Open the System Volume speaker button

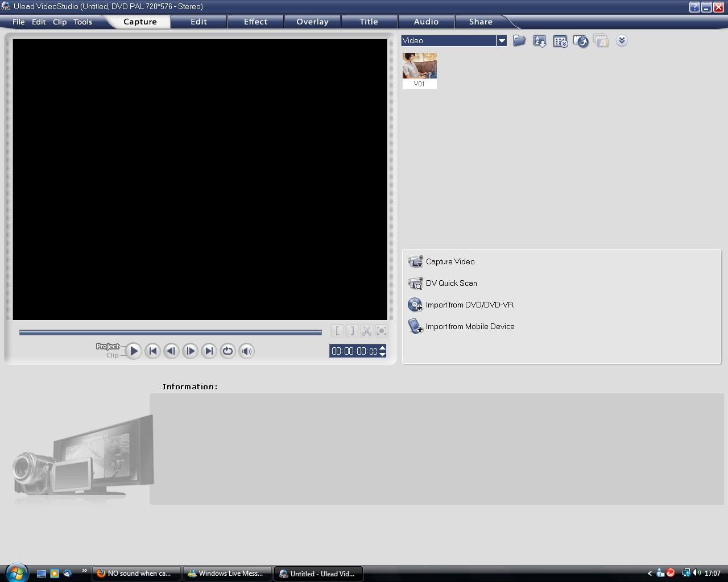pos(246,351)
